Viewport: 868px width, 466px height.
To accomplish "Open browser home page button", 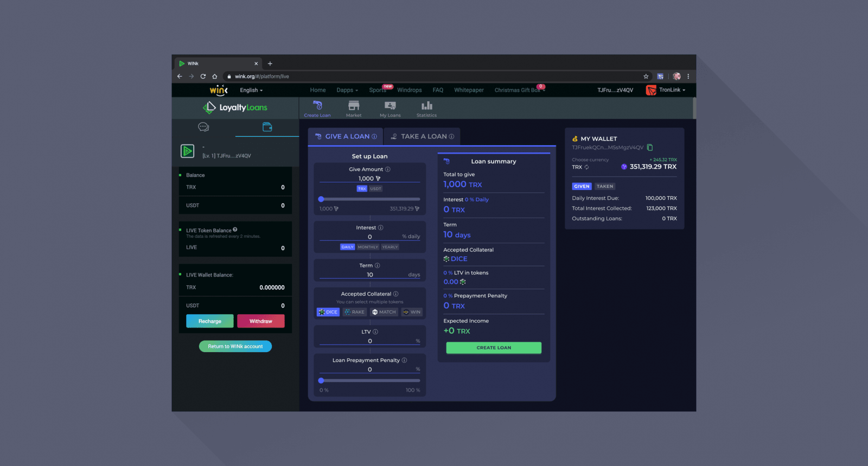I will coord(215,76).
